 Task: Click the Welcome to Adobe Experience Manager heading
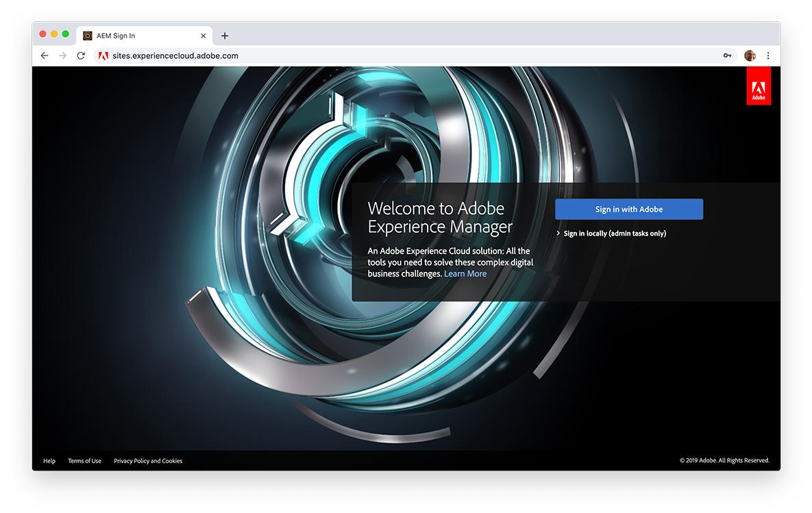440,217
